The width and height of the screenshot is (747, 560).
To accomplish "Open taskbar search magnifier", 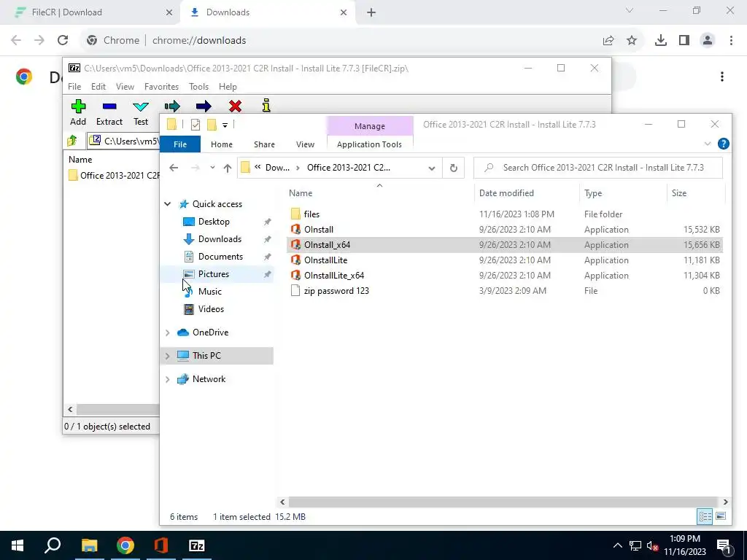I will point(53,545).
